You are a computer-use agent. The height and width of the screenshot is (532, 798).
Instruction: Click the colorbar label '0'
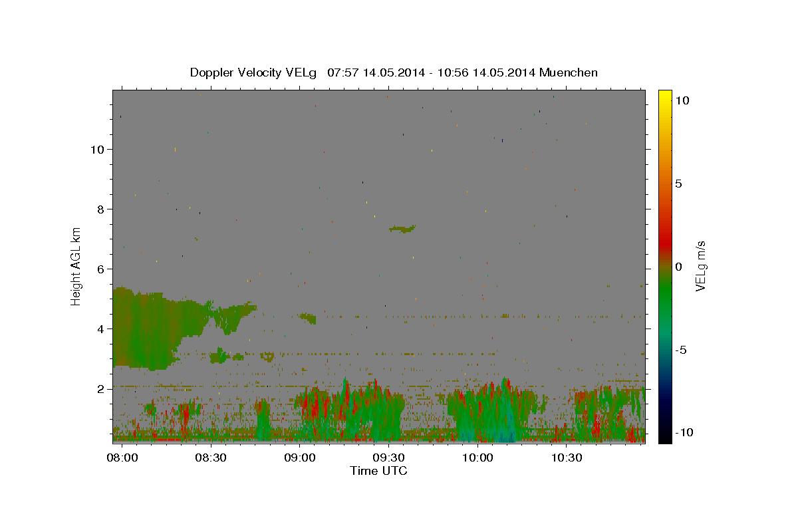[678, 267]
